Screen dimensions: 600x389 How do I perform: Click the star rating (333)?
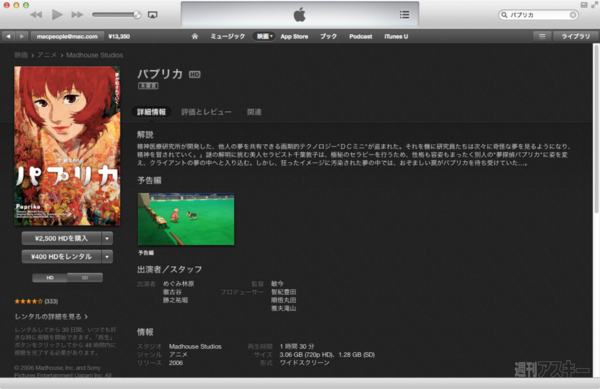(36, 301)
